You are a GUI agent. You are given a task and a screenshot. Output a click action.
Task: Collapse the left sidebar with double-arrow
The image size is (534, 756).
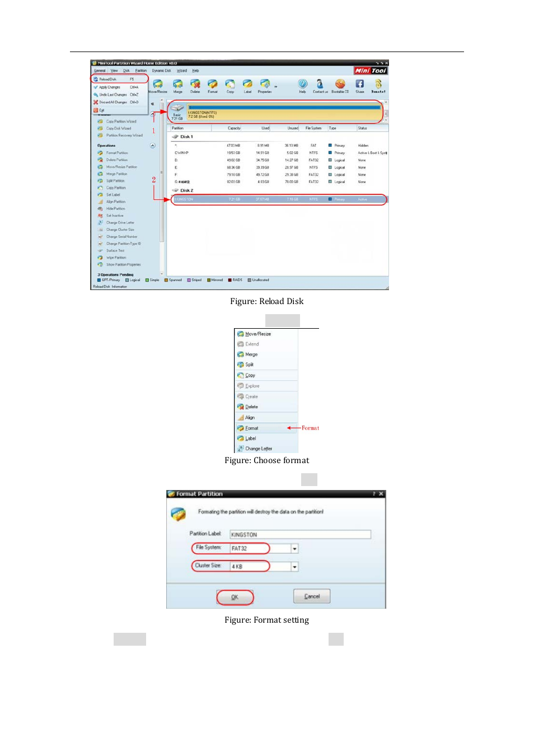[152, 104]
